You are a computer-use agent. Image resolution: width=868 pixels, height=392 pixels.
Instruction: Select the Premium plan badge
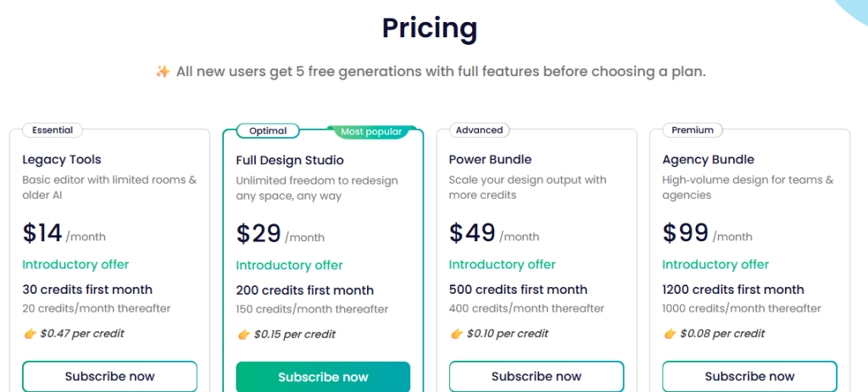click(693, 130)
